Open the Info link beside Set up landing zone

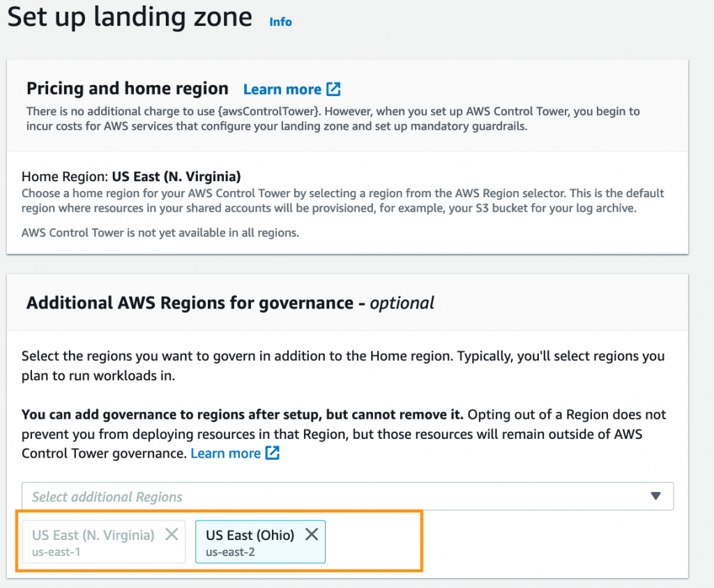280,22
